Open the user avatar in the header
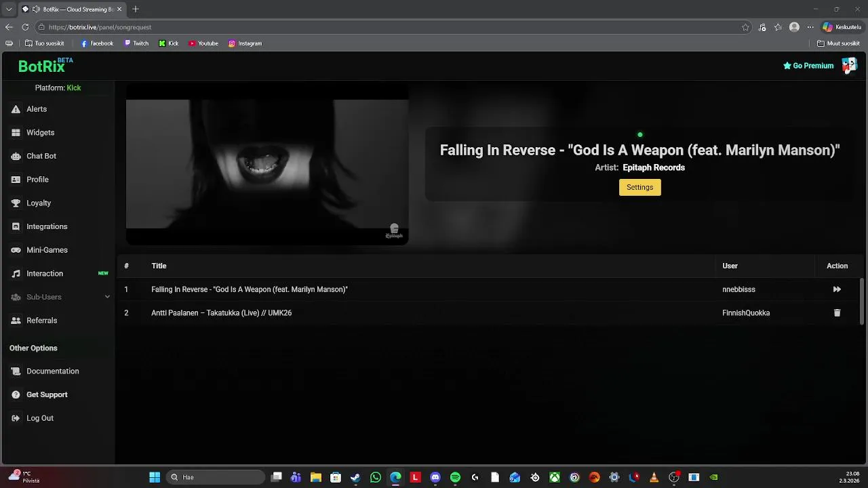The image size is (868, 488). (x=849, y=66)
